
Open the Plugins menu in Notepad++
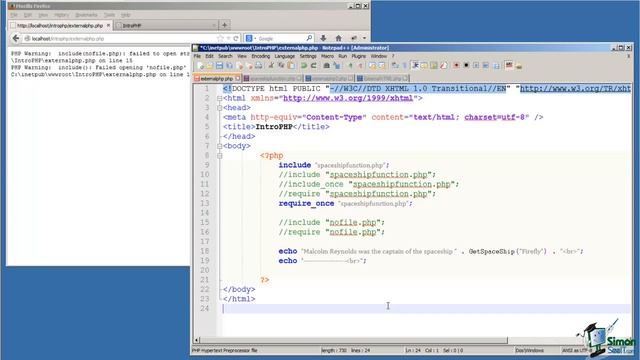pyautogui.click(x=359, y=56)
